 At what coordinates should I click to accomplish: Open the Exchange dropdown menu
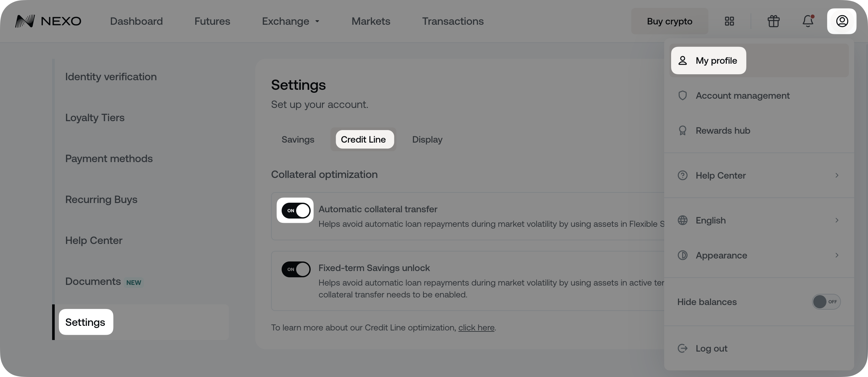[x=291, y=21]
